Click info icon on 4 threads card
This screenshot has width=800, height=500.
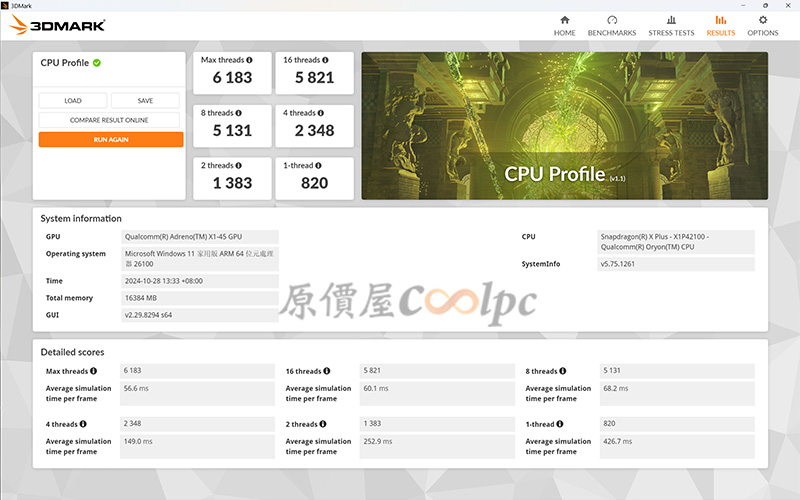(x=320, y=113)
